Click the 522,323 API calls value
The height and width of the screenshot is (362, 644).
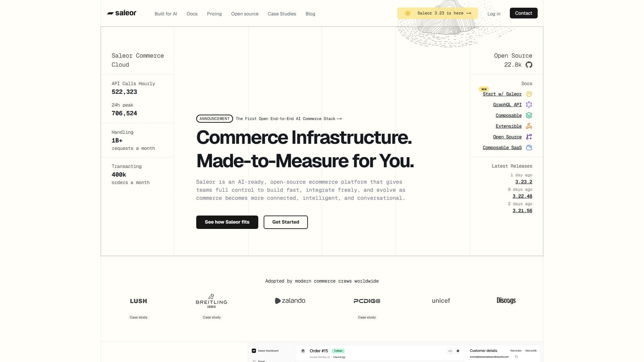click(x=124, y=92)
